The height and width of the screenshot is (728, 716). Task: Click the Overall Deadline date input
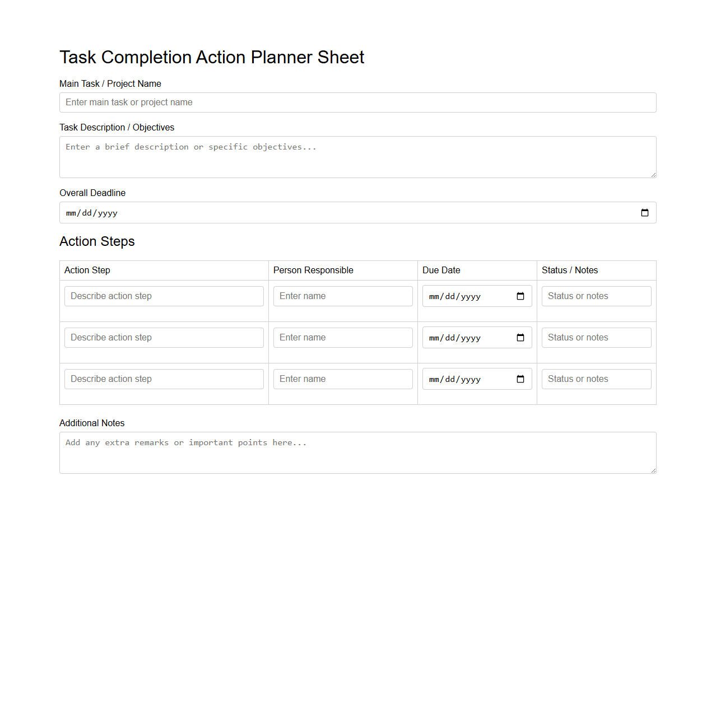280,213
